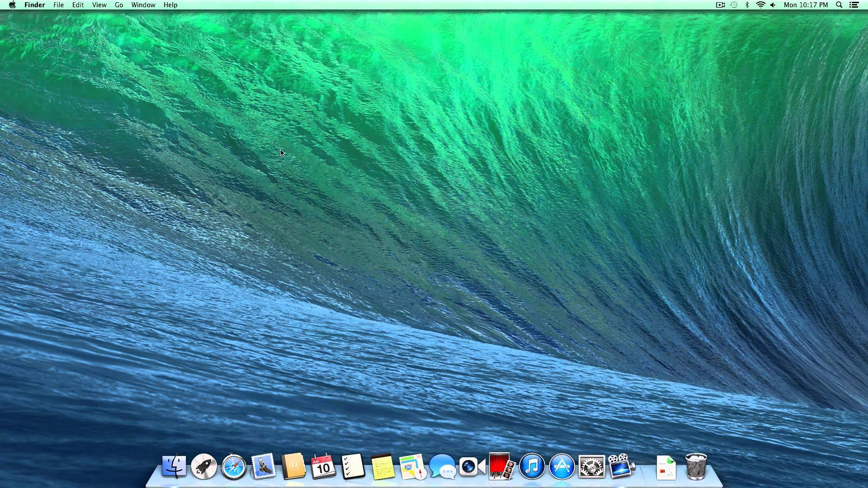Open the Mail app stamp icon
Viewport: 868px width, 488px height.
click(x=263, y=466)
